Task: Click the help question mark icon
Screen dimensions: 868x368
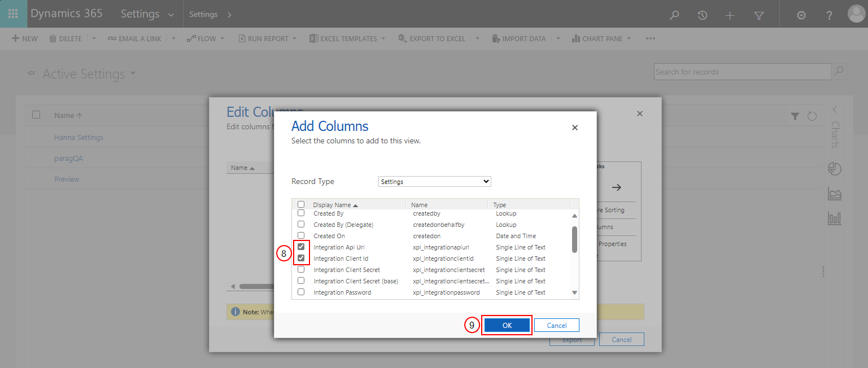Action: click(829, 15)
